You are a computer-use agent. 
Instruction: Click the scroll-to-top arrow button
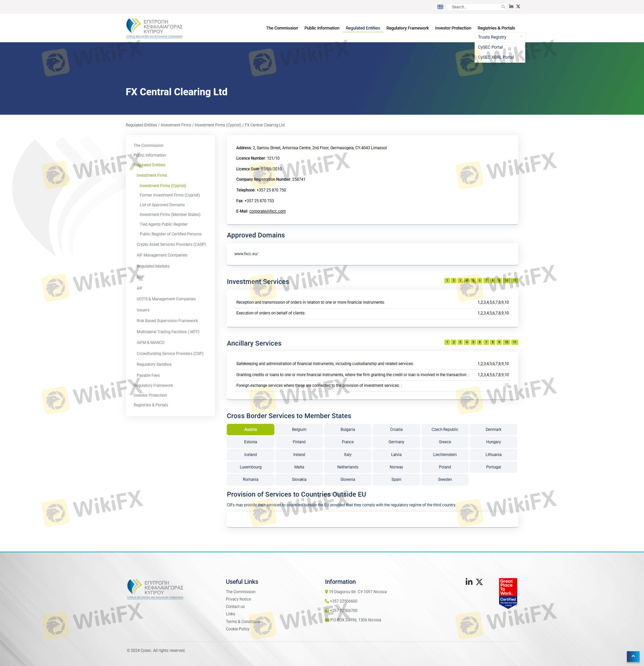pos(633,657)
